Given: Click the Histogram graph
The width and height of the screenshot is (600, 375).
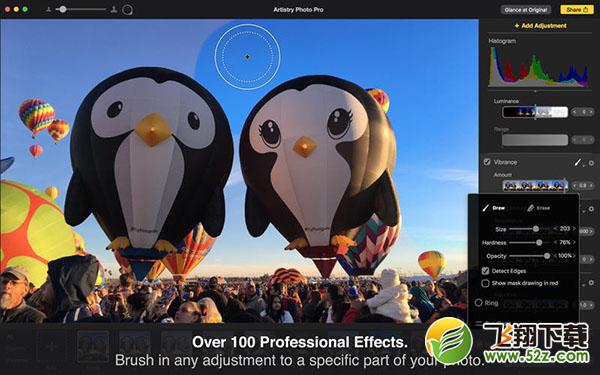Looking at the screenshot, I should tap(538, 67).
